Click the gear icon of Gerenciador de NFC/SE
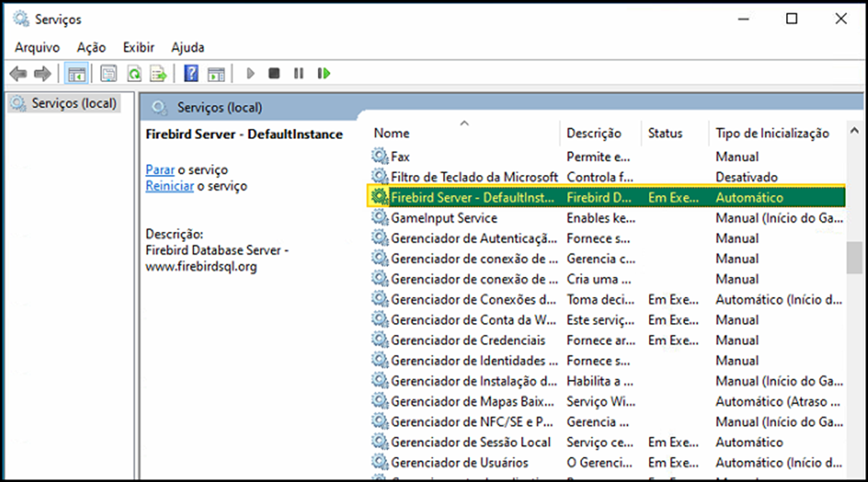Screen dimensions: 868x482 coord(380,422)
